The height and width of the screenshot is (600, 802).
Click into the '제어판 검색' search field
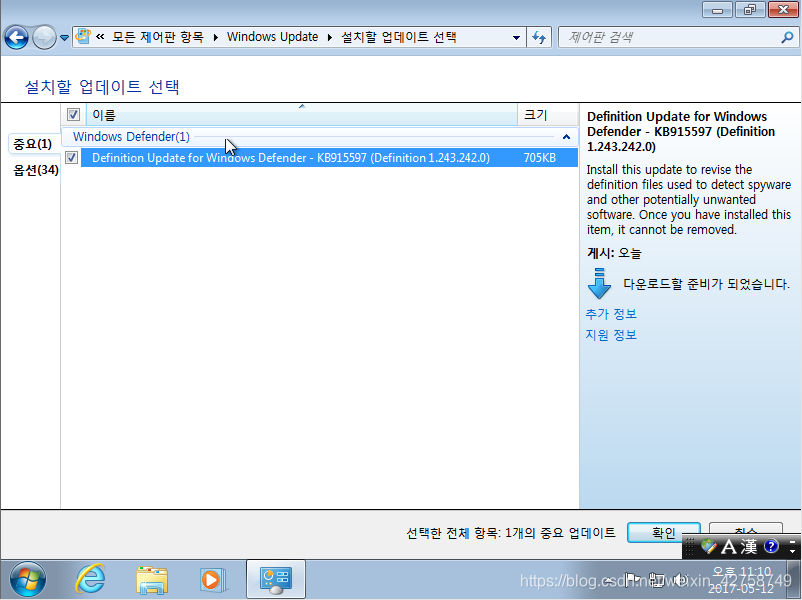671,37
